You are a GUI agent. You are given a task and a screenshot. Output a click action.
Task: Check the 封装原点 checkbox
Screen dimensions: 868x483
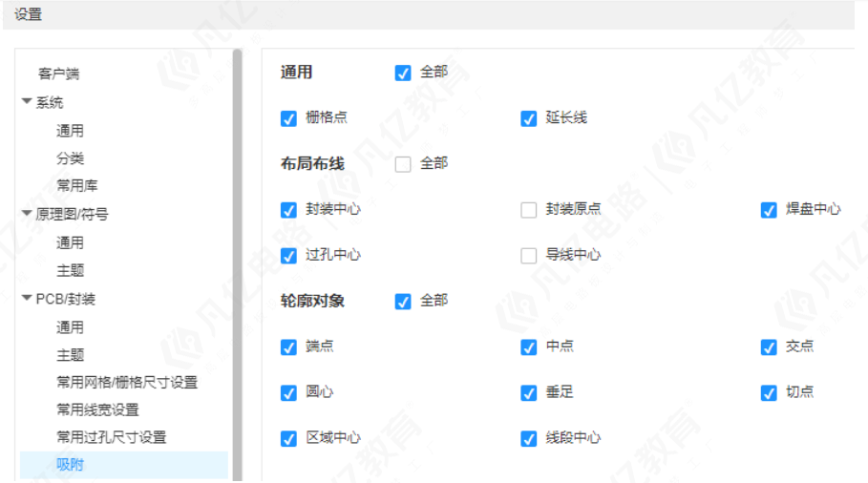(529, 210)
